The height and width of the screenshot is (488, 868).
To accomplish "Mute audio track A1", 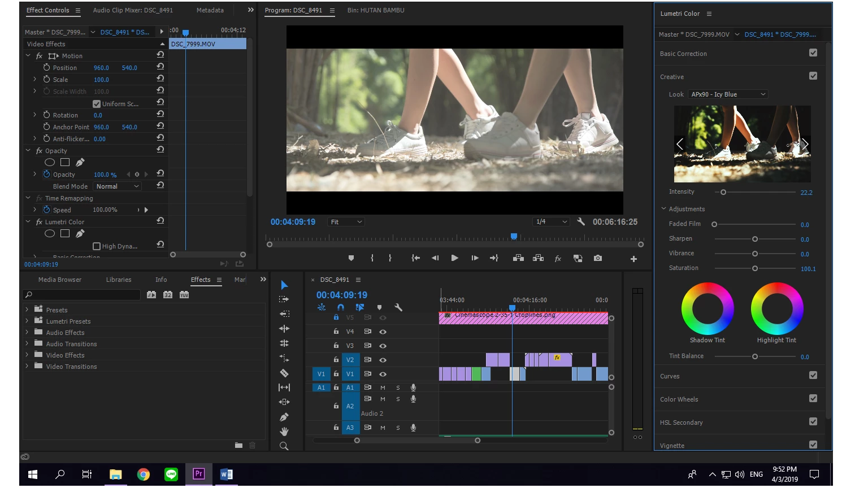I will point(383,387).
